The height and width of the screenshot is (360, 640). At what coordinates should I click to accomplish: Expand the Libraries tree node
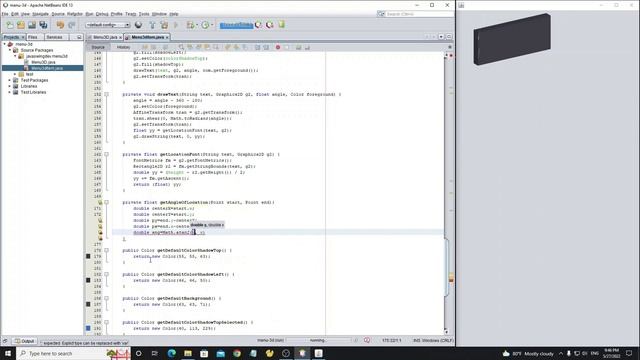(x=10, y=86)
